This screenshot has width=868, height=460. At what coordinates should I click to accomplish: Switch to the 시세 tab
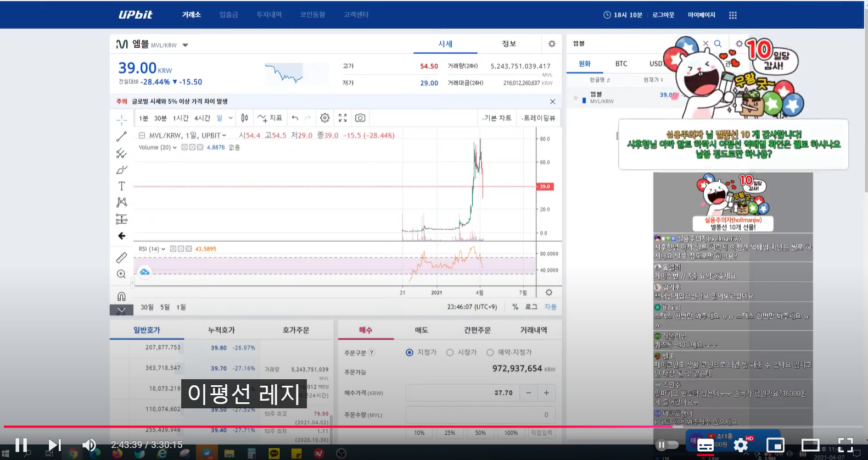445,44
